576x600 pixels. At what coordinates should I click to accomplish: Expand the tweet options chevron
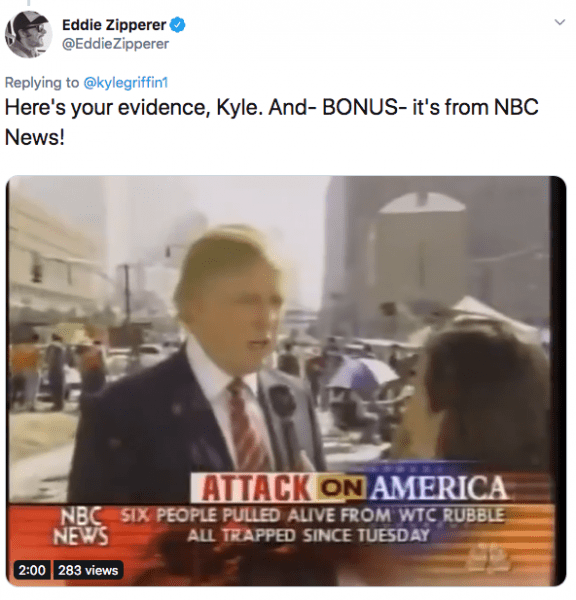pos(560,22)
